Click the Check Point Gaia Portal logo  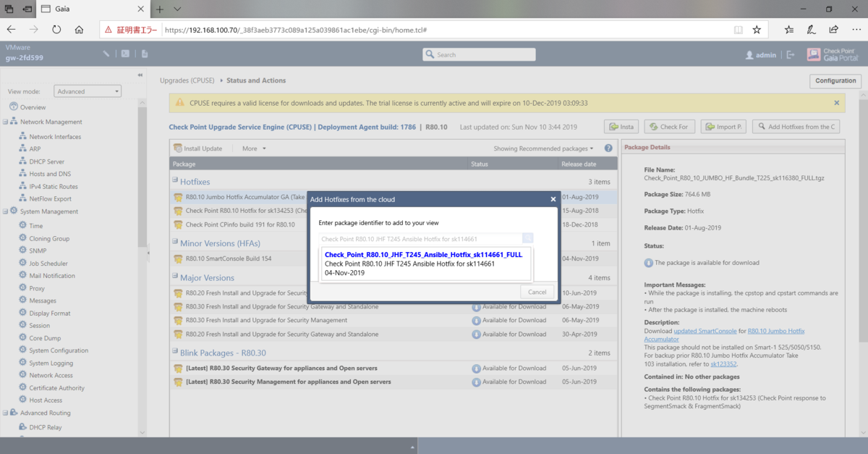coord(833,54)
